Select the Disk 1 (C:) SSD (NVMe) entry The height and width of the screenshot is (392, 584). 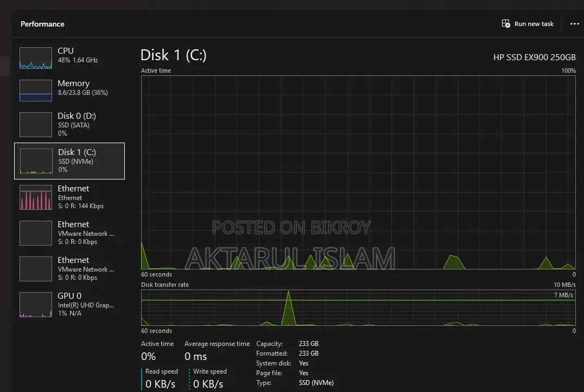click(69, 161)
